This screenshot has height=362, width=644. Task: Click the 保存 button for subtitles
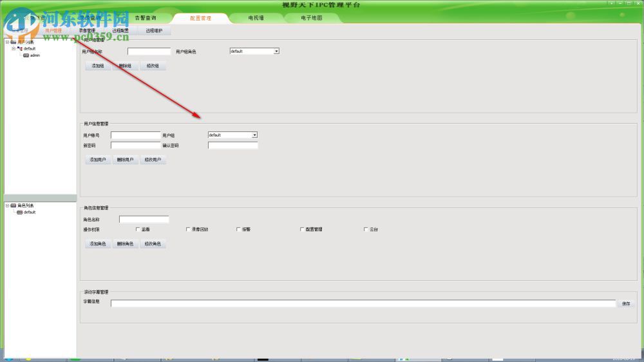626,303
